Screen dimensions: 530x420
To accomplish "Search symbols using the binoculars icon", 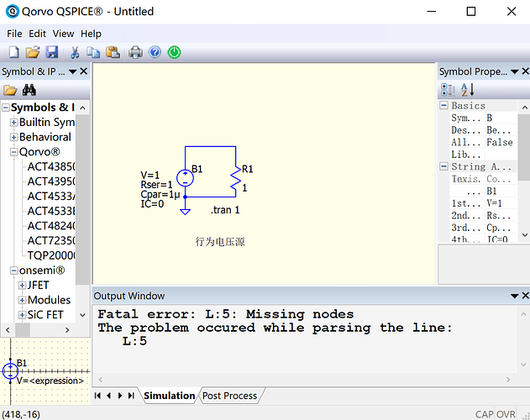I will coord(29,90).
